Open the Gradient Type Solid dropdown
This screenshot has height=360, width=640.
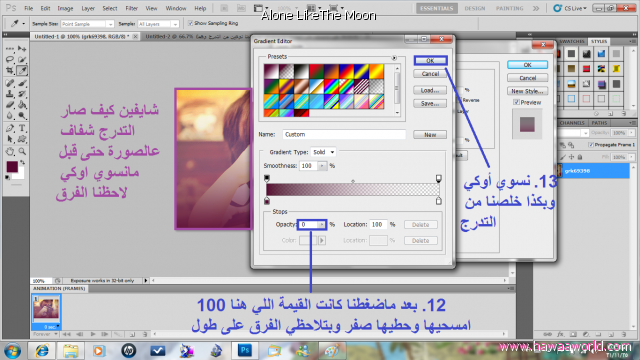coord(323,152)
